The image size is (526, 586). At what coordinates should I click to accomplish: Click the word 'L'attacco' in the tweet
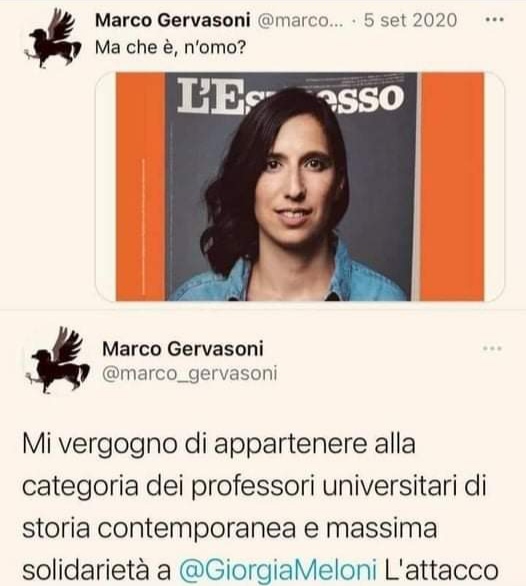[442, 570]
